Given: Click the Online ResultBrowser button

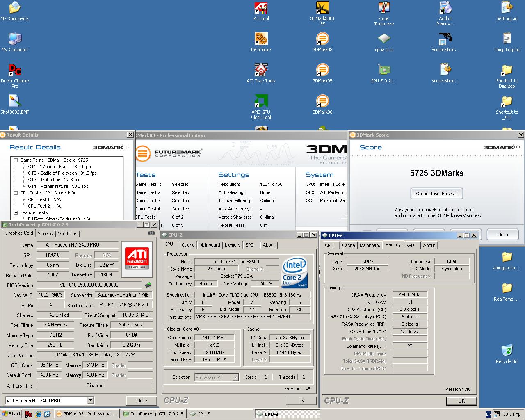Looking at the screenshot, I should tap(437, 194).
